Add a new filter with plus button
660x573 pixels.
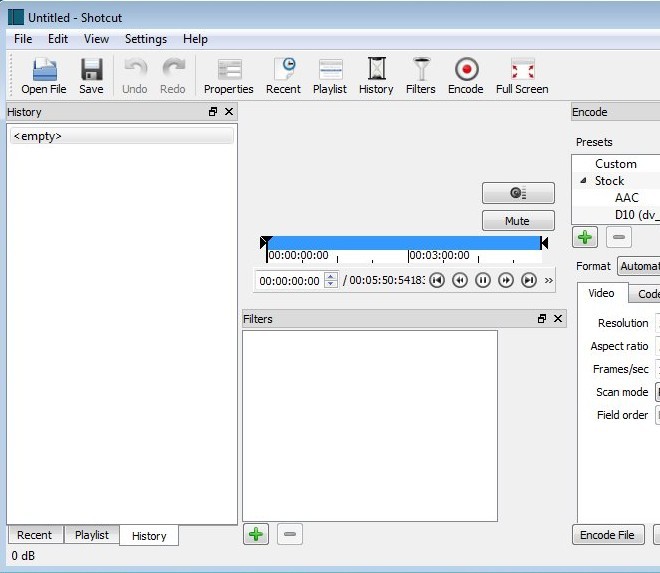256,535
